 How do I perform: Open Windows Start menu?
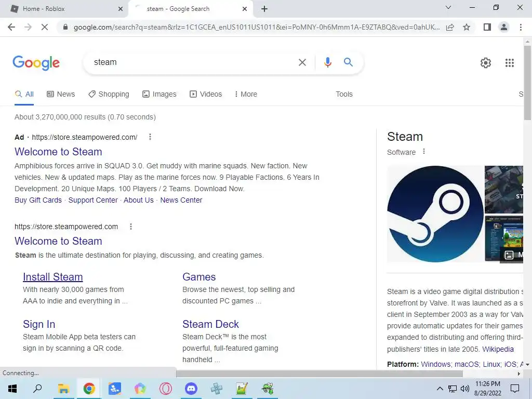click(x=12, y=389)
